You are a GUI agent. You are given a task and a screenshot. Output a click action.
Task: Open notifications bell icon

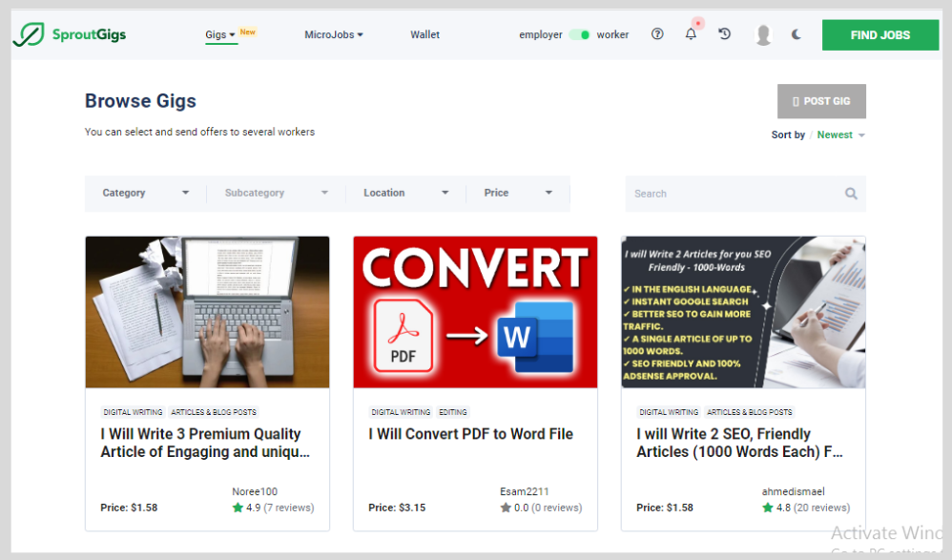[691, 34]
